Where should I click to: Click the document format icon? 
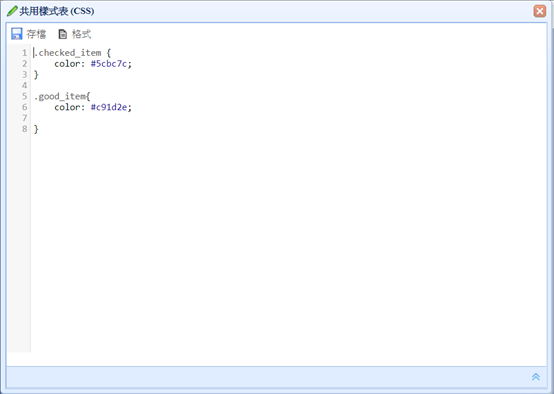pyautogui.click(x=63, y=34)
